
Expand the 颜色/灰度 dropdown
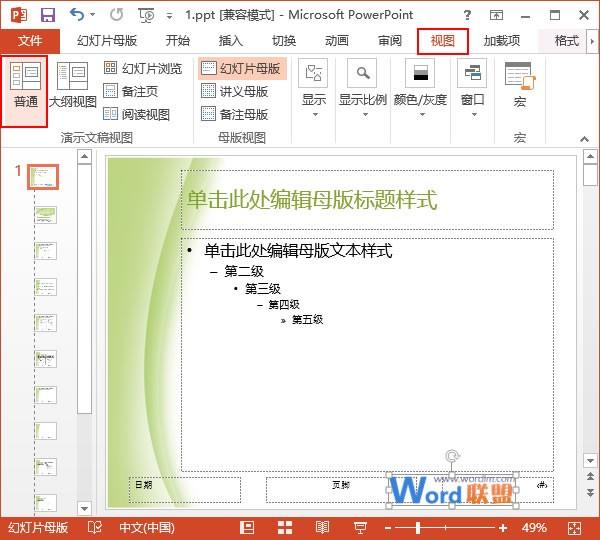(x=420, y=89)
